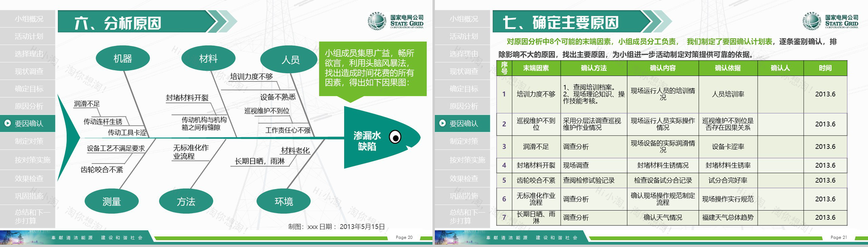Click the 设备不熟悉 cause label
This screenshot has width=868, height=247.
[278, 97]
